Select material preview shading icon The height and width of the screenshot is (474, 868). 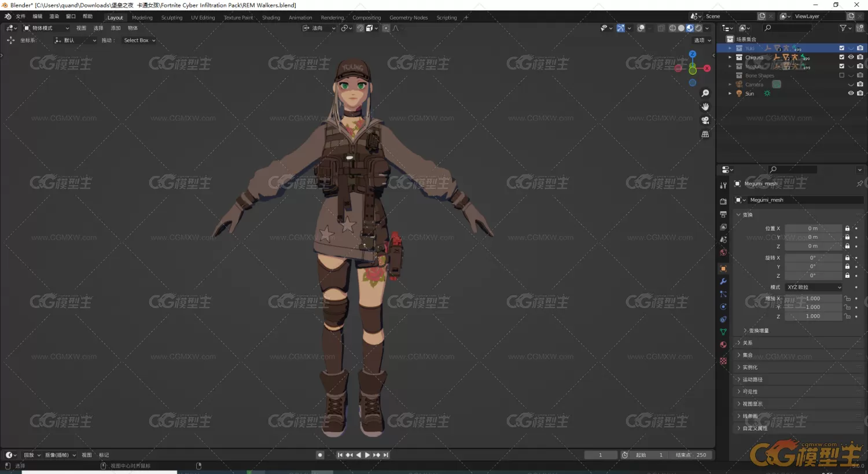(x=690, y=28)
